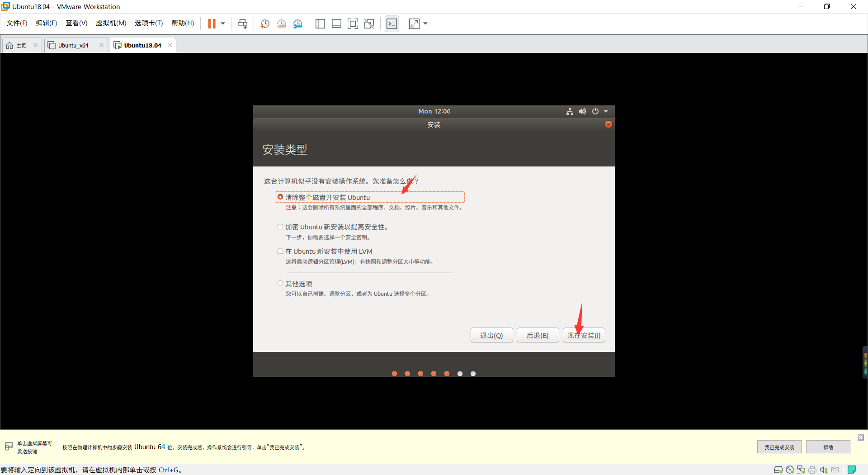Click the hard disk status icon
The width and height of the screenshot is (868, 475).
(x=778, y=470)
